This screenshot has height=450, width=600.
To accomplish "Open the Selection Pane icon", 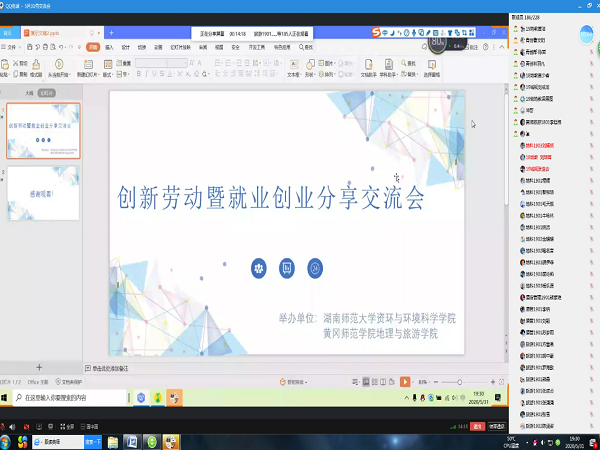I will (432, 64).
